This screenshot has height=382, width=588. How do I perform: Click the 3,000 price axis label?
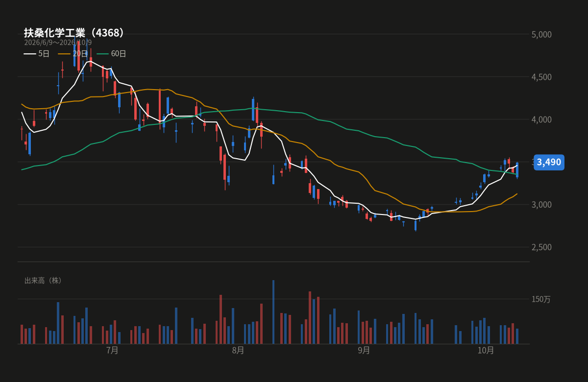[541, 204]
